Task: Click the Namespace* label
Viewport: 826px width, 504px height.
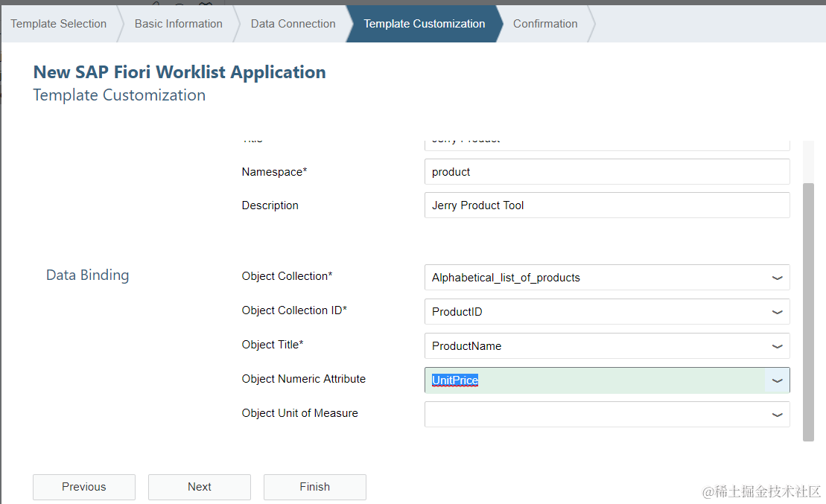Action: pyautogui.click(x=274, y=172)
